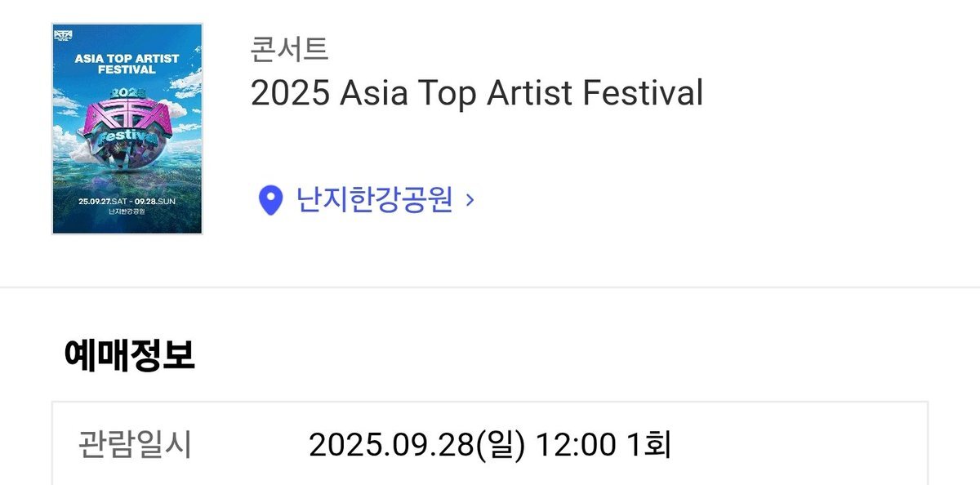Image resolution: width=980 pixels, height=485 pixels.
Task: Click the 25.09.27.SAT - 09.28.SUN text on poster
Action: (x=127, y=200)
